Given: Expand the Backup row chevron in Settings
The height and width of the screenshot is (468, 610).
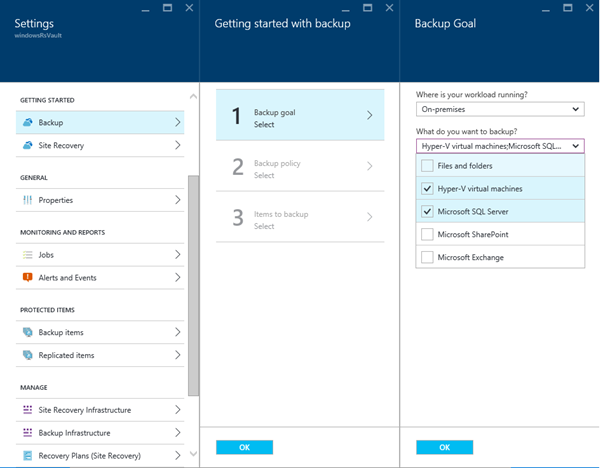Looking at the screenshot, I should pos(177,122).
